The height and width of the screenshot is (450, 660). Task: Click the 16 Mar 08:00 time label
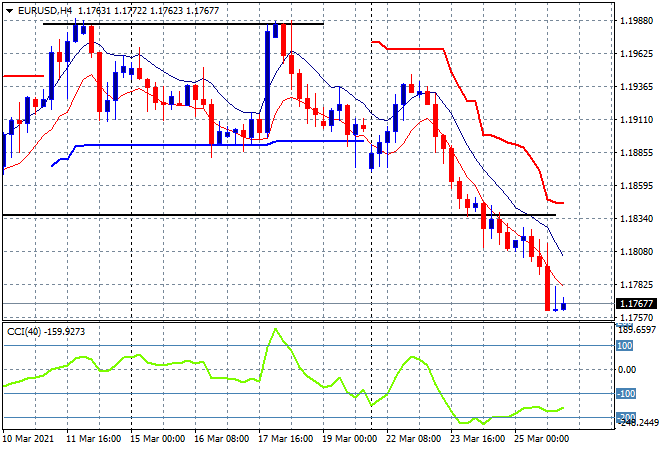221,439
